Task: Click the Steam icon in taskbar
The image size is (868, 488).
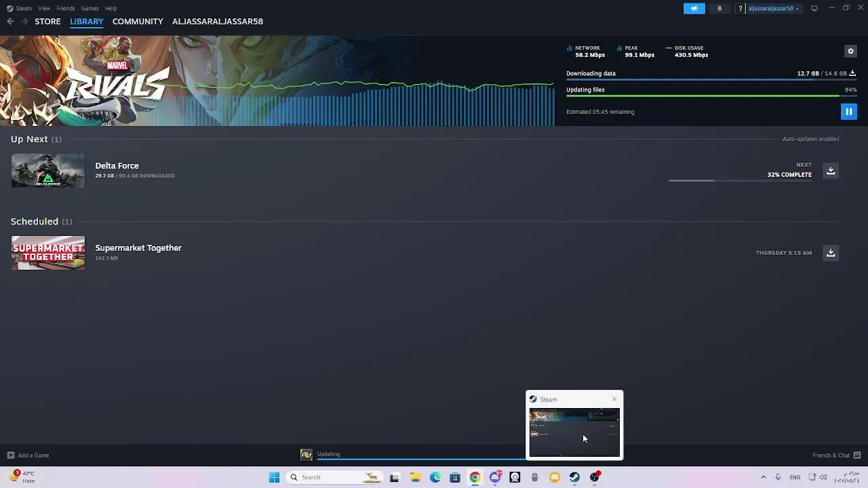Action: point(574,477)
